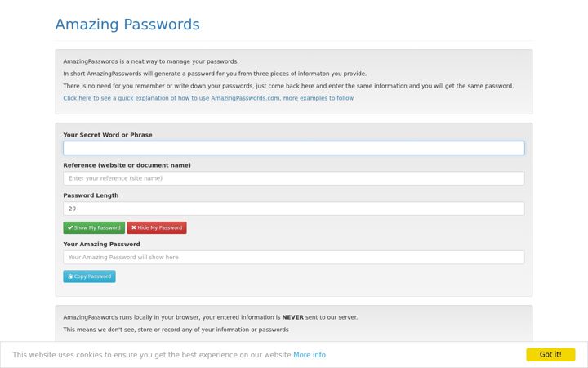Click the Amazing Passwords page title
The height and width of the screenshot is (368, 588).
click(127, 25)
